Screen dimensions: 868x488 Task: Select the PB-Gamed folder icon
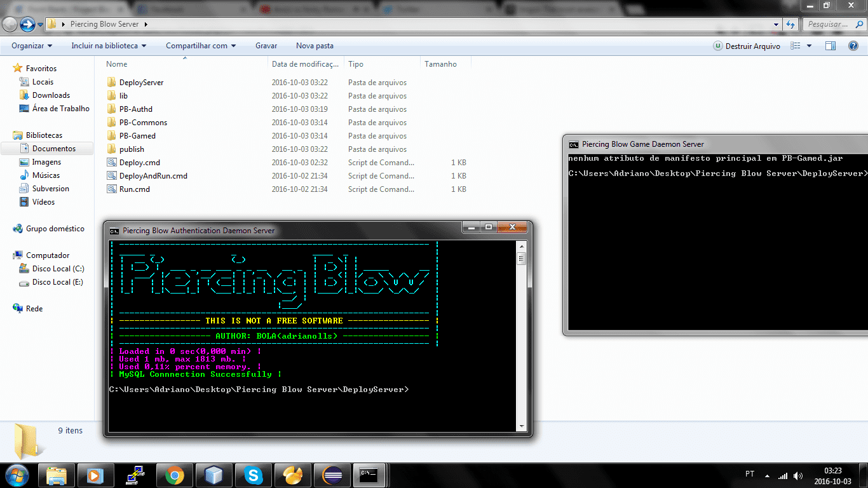tap(112, 136)
